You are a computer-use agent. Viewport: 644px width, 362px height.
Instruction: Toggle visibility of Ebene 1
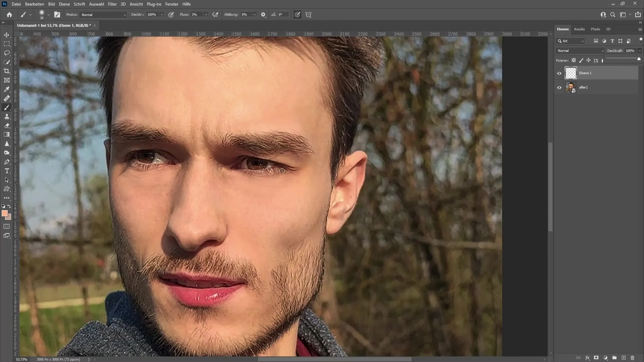coord(559,72)
